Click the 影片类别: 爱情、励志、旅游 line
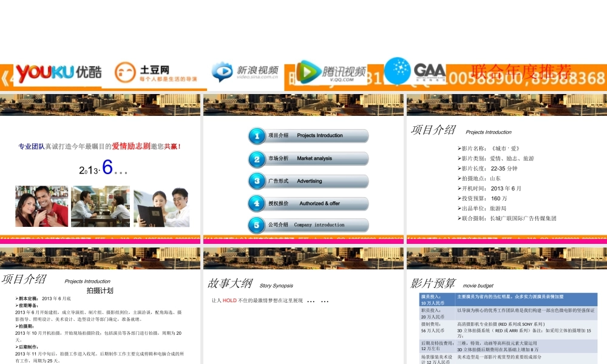This screenshot has height=364, width=607. pos(495,158)
